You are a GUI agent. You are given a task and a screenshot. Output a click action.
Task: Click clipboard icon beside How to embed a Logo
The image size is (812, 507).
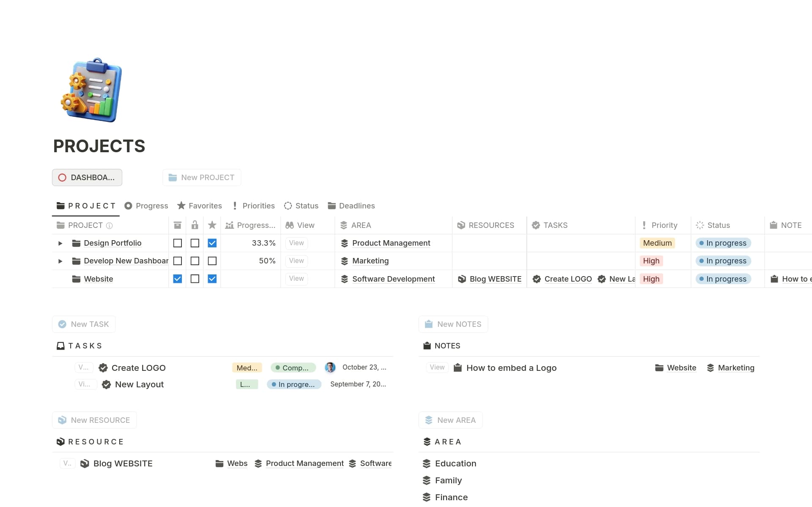458,368
